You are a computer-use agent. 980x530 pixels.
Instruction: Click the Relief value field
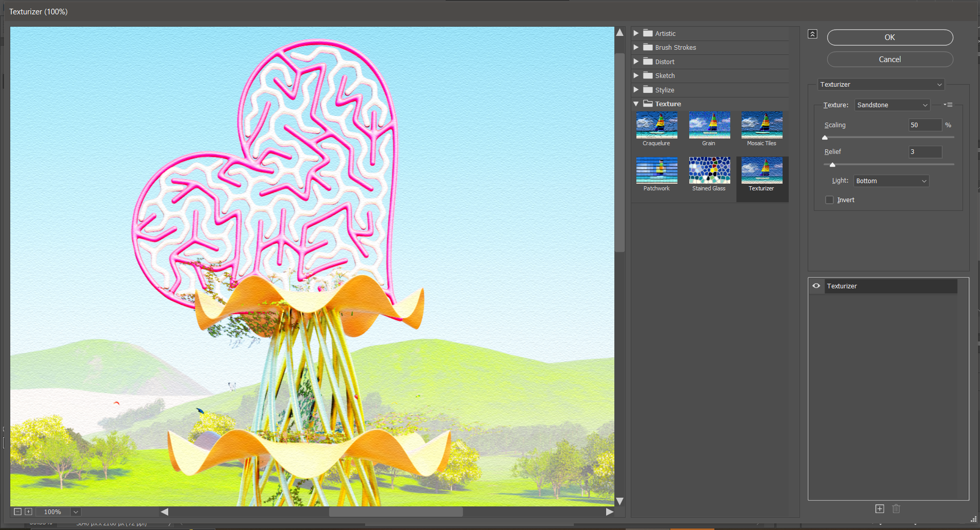click(925, 151)
